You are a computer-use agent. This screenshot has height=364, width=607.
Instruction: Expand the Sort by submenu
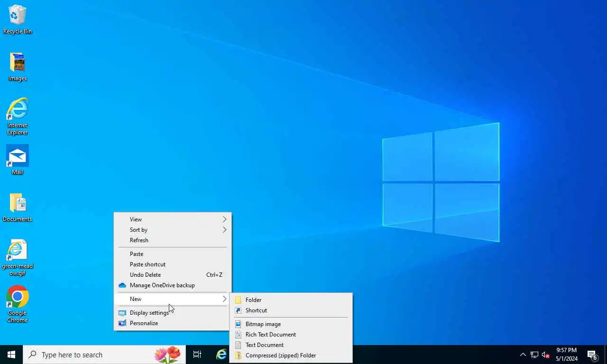click(x=173, y=230)
